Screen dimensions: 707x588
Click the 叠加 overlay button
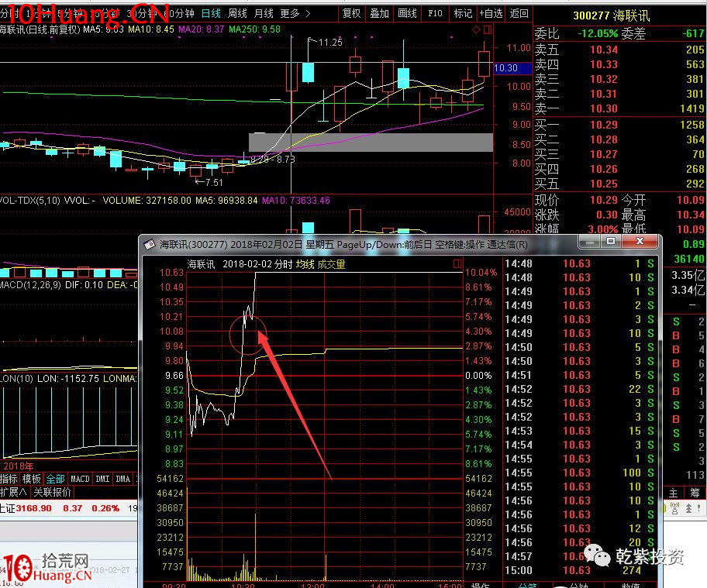click(x=379, y=13)
